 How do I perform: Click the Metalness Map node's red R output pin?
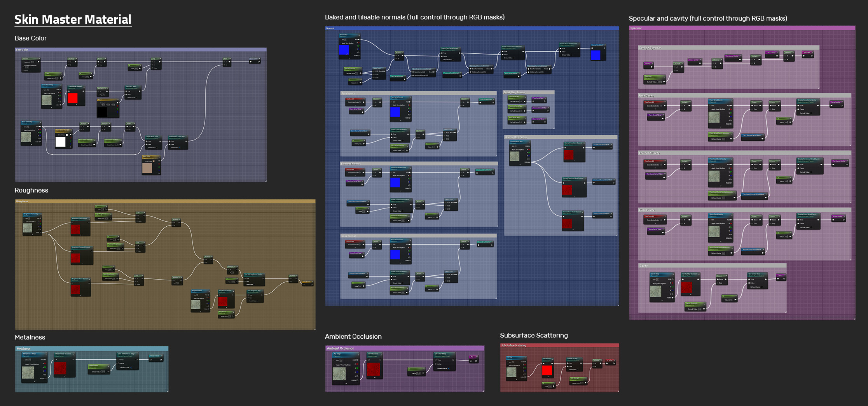coord(45,363)
